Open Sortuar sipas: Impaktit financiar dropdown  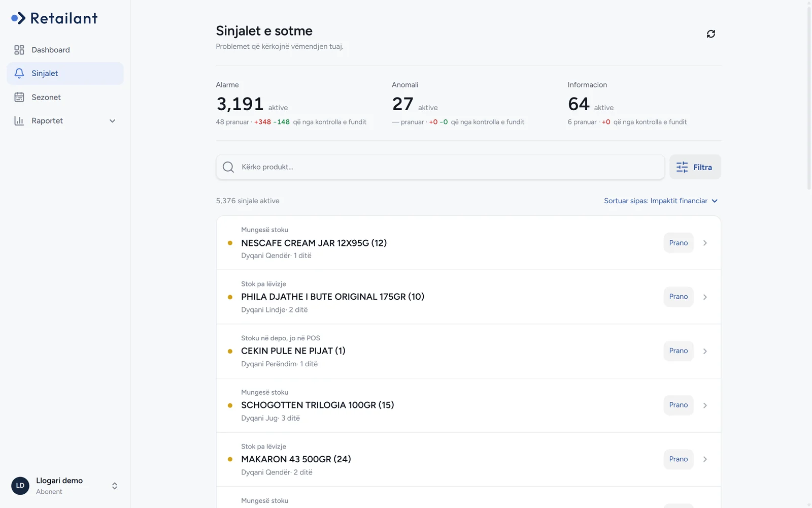pyautogui.click(x=661, y=201)
